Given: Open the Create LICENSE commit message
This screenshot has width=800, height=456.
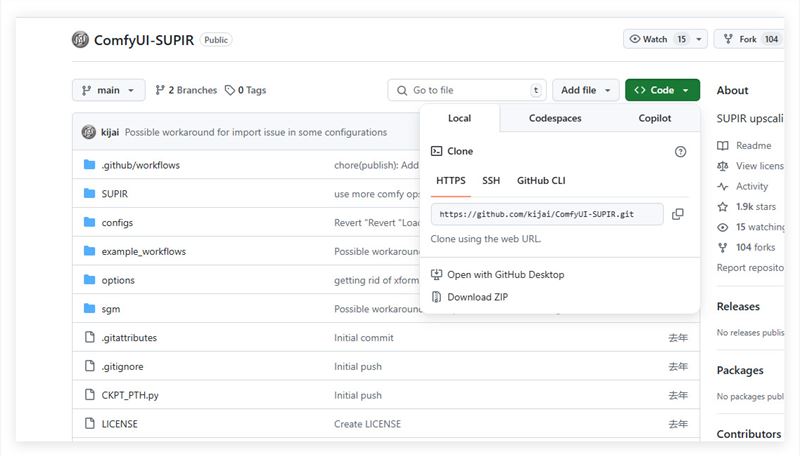Looking at the screenshot, I should coord(367,424).
